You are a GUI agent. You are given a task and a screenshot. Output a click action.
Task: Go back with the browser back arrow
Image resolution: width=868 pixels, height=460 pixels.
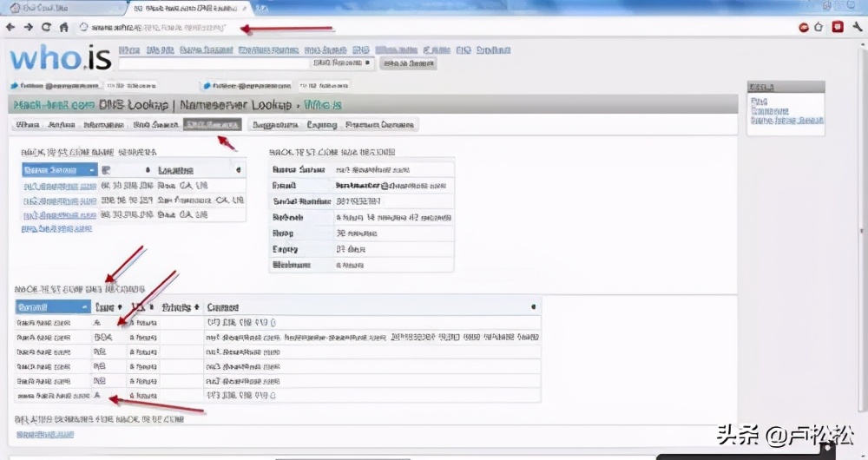coord(10,27)
